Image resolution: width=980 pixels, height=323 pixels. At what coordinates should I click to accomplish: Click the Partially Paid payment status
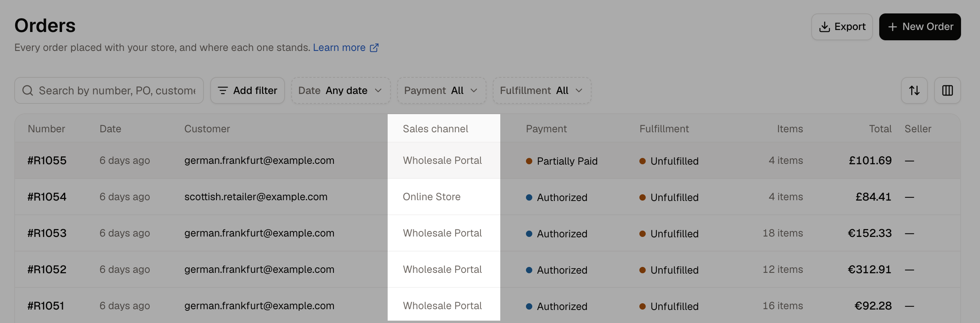click(562, 161)
